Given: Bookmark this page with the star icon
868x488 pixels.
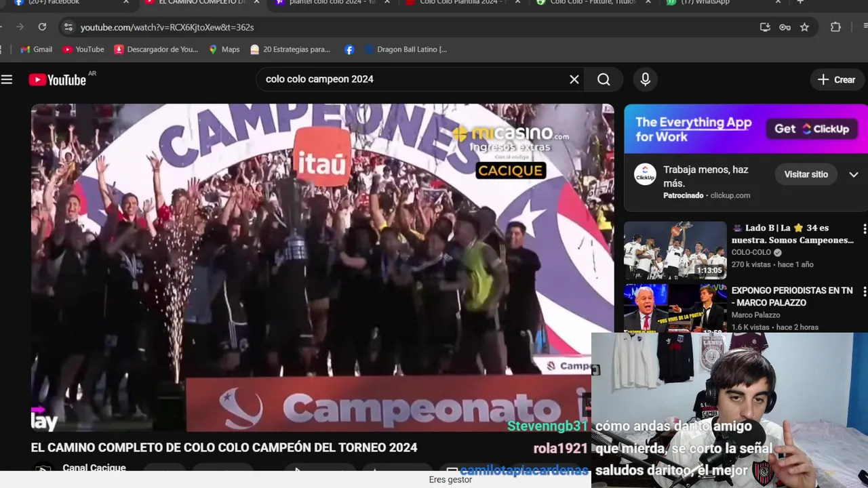Looking at the screenshot, I should click(x=804, y=27).
